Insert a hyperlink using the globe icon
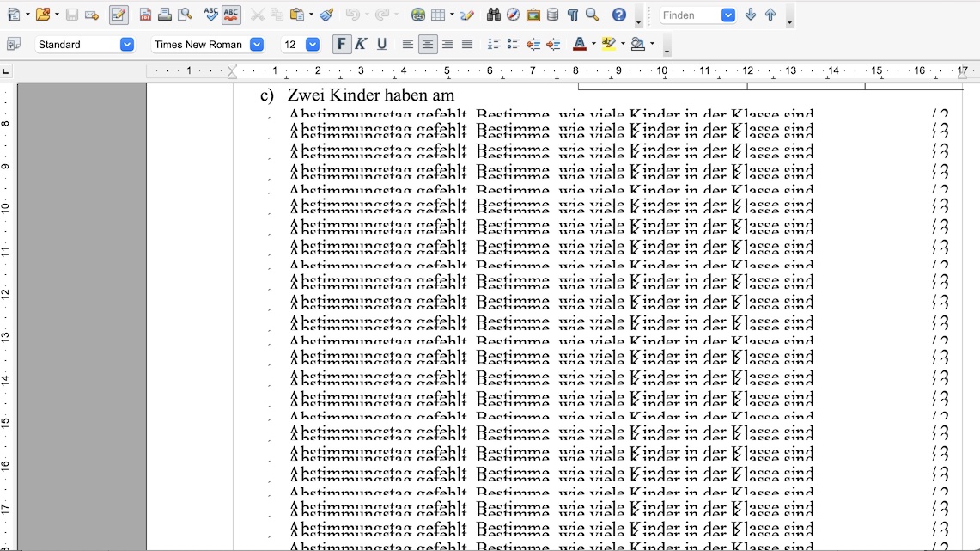Screen dimensions: 980x551 click(417, 15)
